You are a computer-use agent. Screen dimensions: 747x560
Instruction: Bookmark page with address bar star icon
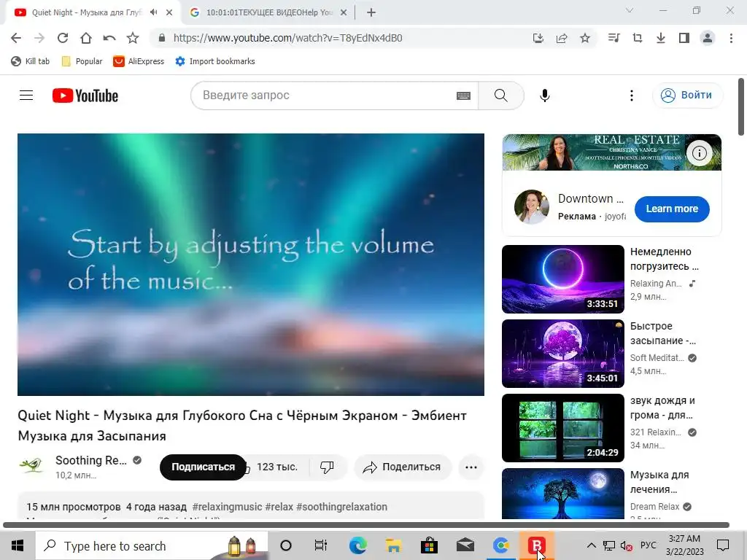coord(585,38)
